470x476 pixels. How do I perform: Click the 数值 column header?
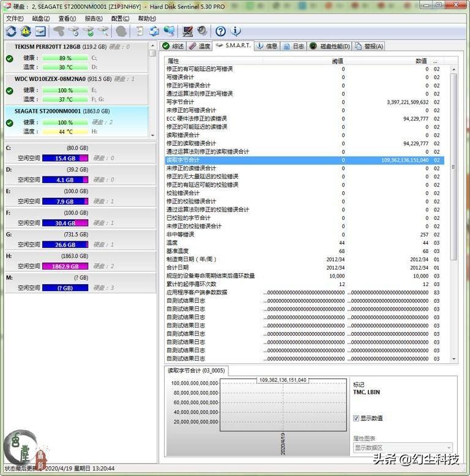click(x=388, y=61)
